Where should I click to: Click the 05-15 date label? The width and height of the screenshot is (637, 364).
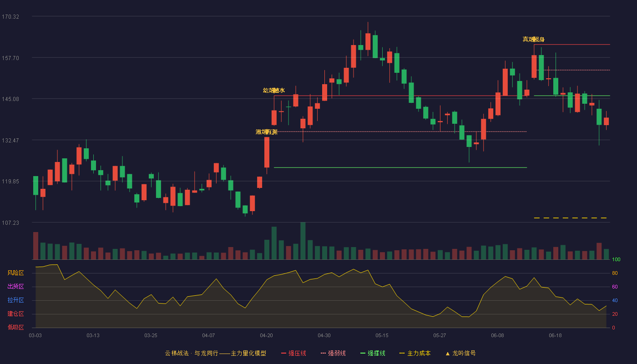pos(382,335)
